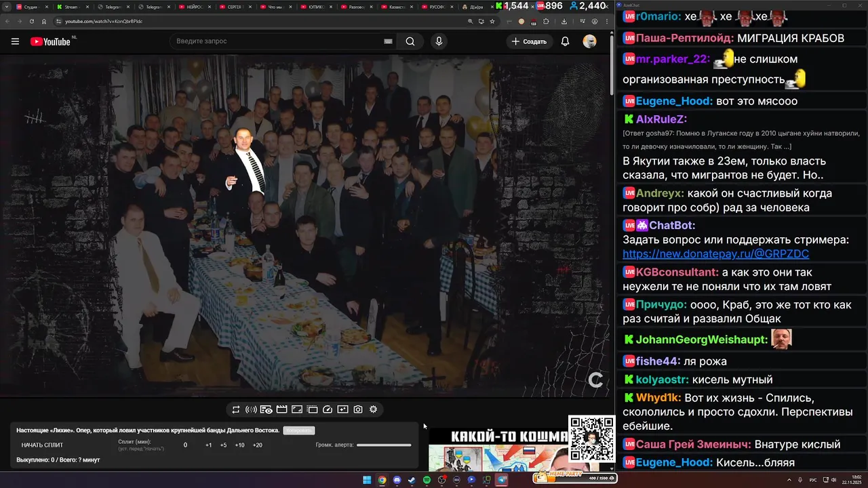Open the on-screen keyboard icon in search

point(388,41)
